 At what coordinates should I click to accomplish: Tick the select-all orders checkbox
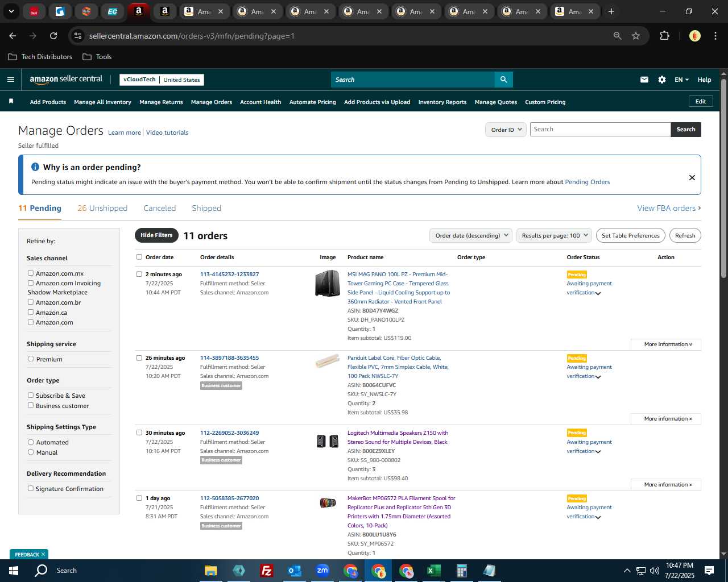(139, 257)
